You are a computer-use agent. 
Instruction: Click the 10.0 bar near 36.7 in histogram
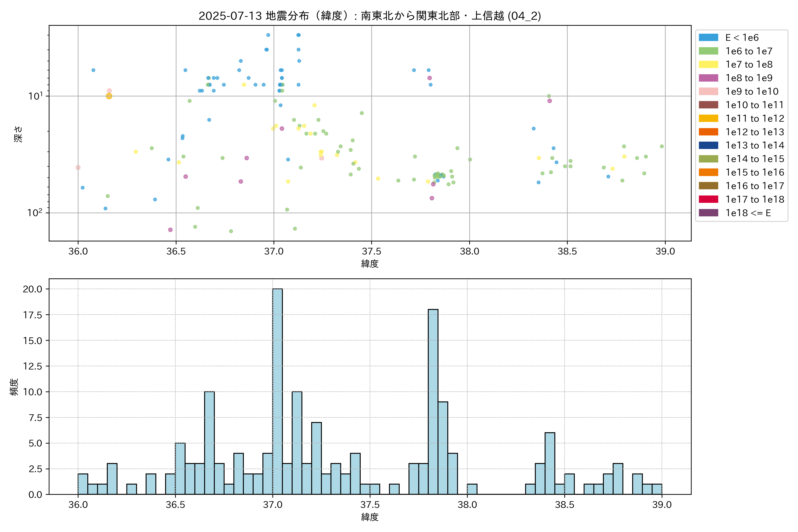209,443
